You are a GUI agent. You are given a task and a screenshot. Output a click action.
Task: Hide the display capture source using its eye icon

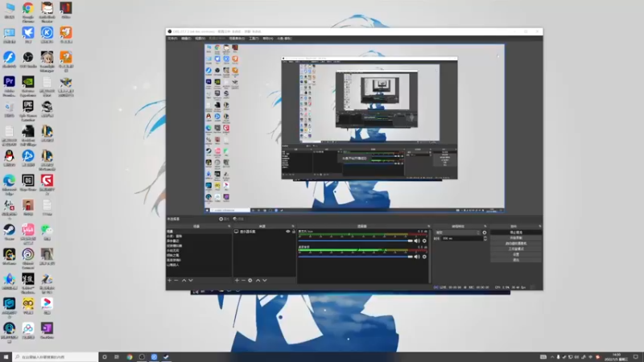tap(288, 232)
